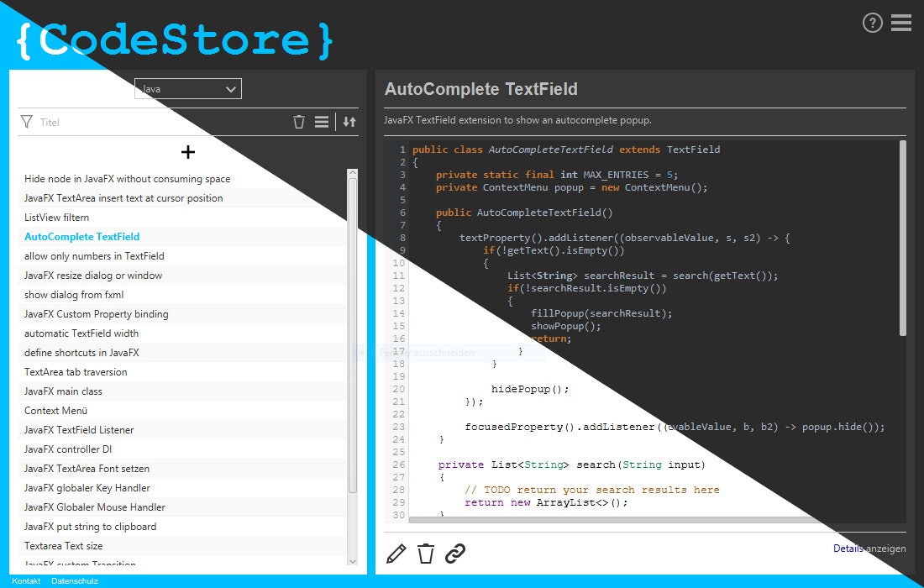Select 'Textarea Text size' snippet

[182, 546]
